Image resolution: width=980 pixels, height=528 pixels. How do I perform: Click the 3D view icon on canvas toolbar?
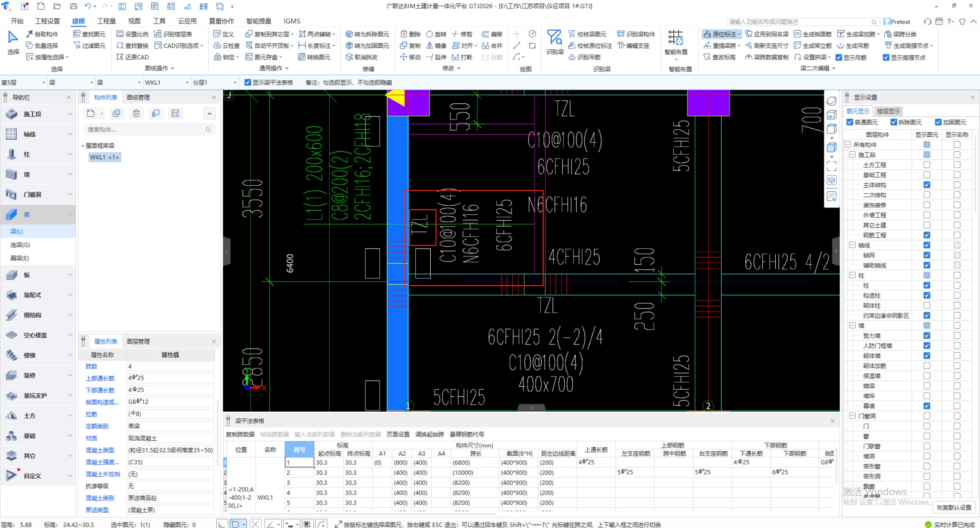coord(831,115)
